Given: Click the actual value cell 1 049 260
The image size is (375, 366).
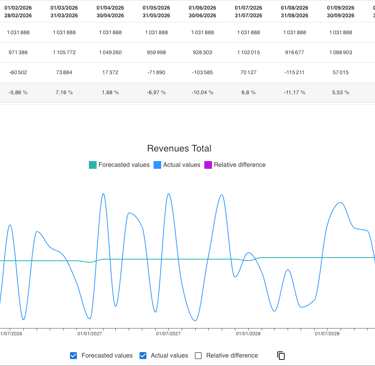Looking at the screenshot, I should point(110,52).
